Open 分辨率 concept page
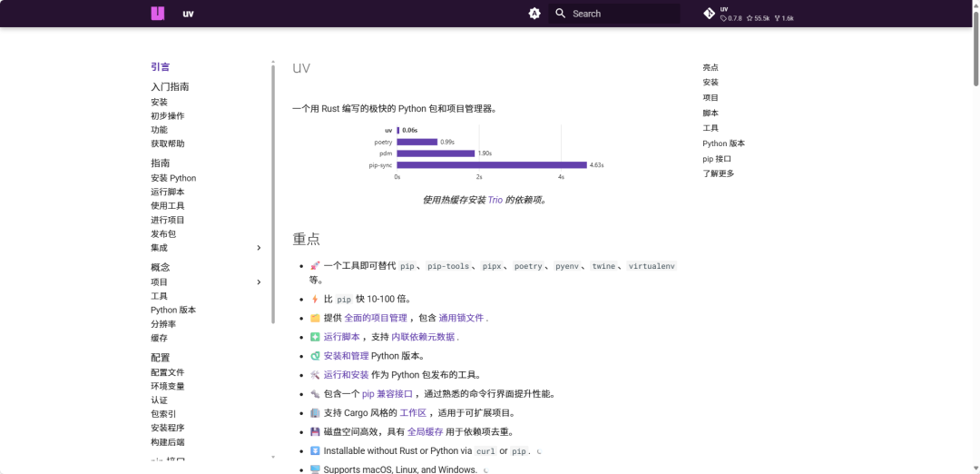Screen dimensions: 980x474 pyautogui.click(x=163, y=324)
